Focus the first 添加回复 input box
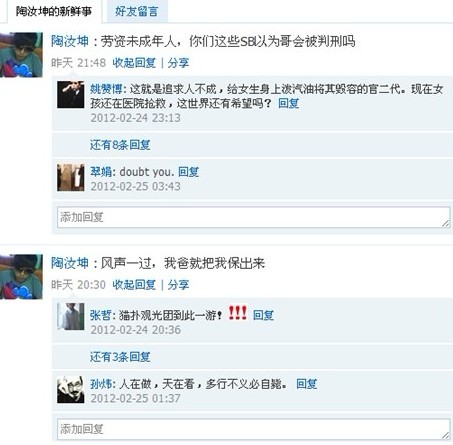This screenshot has height=445, width=453. [254, 217]
